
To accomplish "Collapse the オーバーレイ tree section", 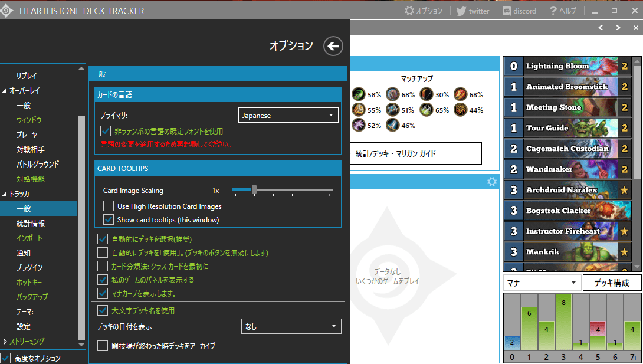I will pyautogui.click(x=4, y=91).
